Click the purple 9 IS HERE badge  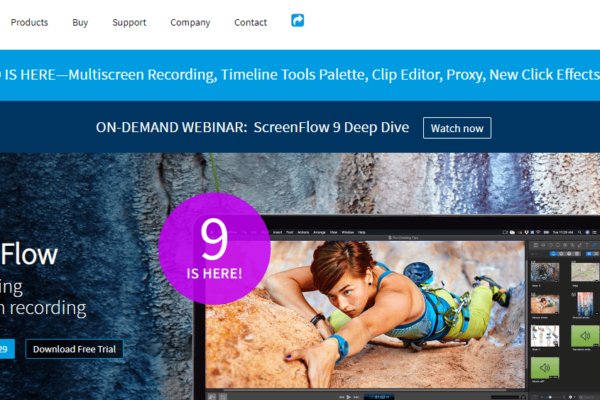point(215,248)
